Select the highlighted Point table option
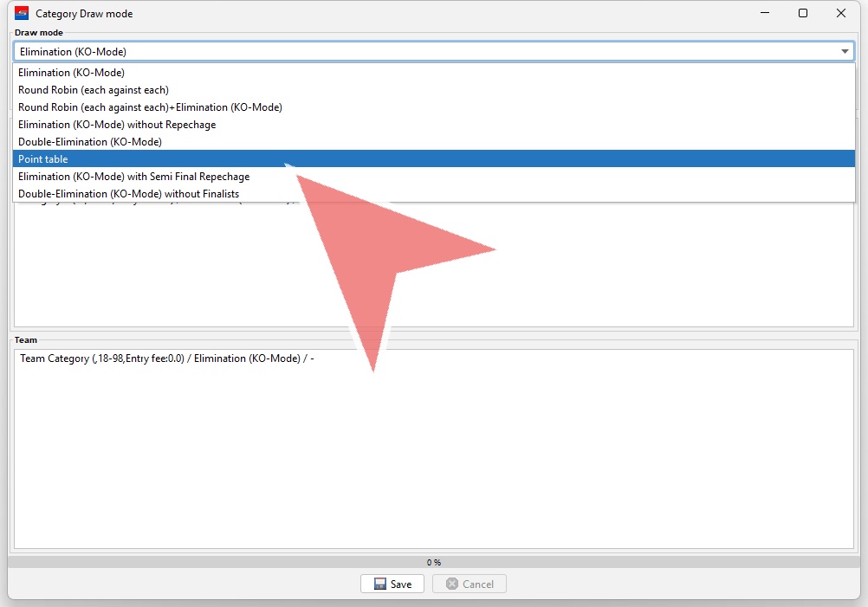 tap(43, 159)
